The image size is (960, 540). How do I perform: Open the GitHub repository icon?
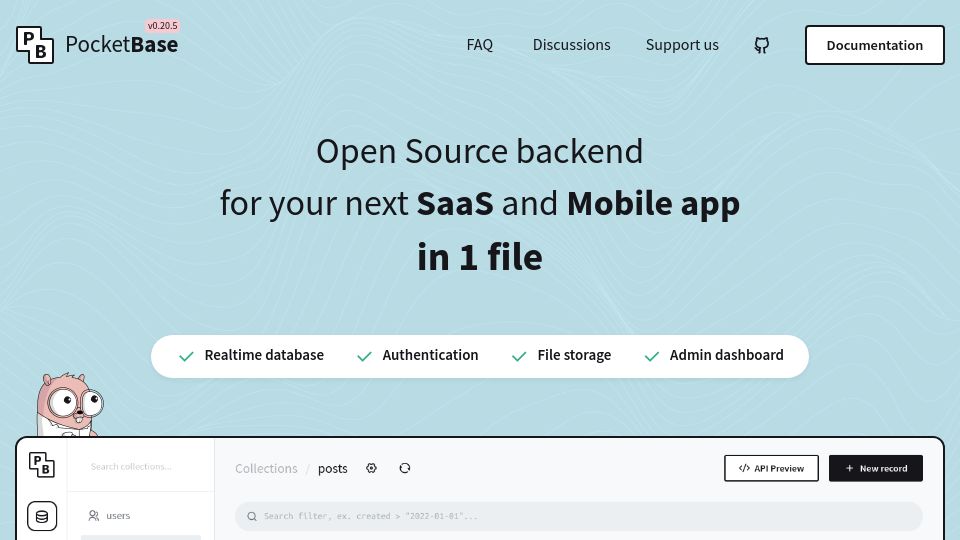coord(761,45)
